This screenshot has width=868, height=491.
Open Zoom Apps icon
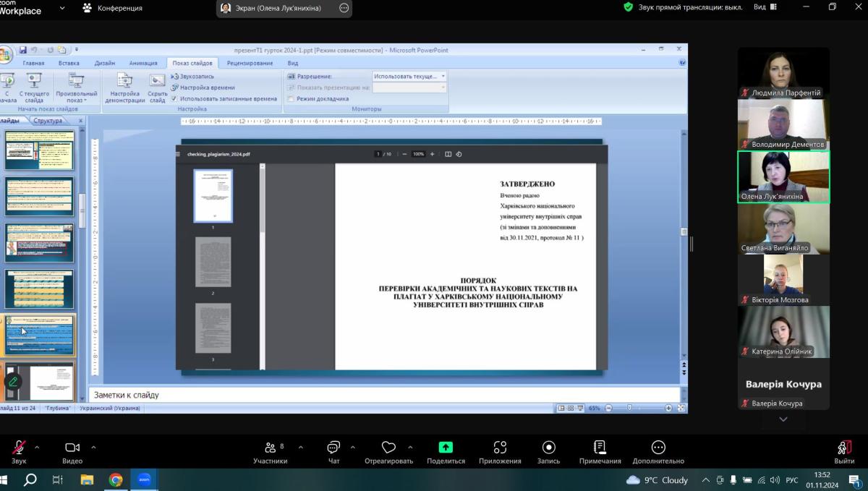click(x=500, y=448)
